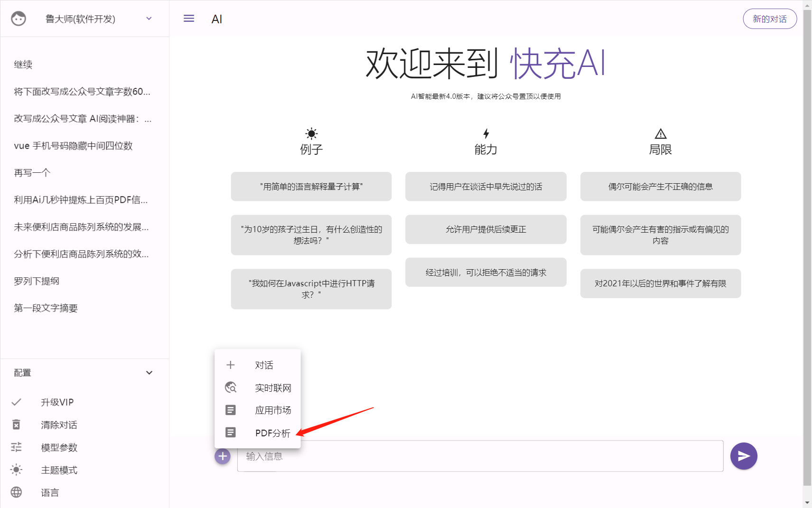Click 允许用户提供后续更正 card
Image resolution: width=812 pixels, height=508 pixels.
point(486,229)
